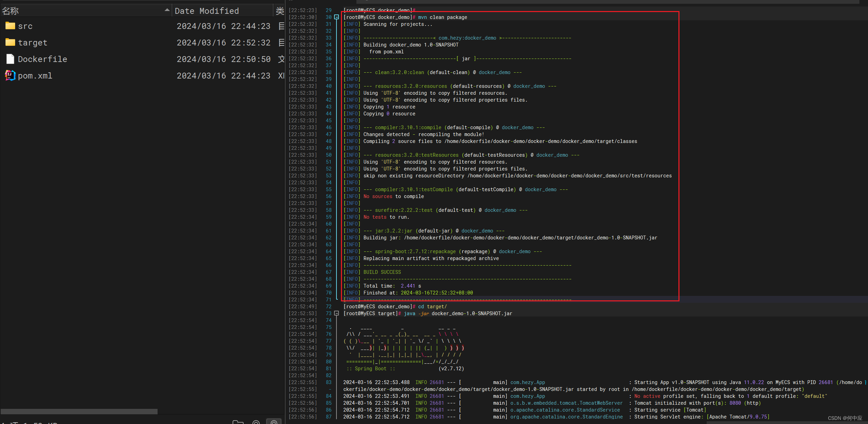This screenshot has height=424, width=868.
Task: Collapse the mvn clean package output block
Action: tap(336, 17)
